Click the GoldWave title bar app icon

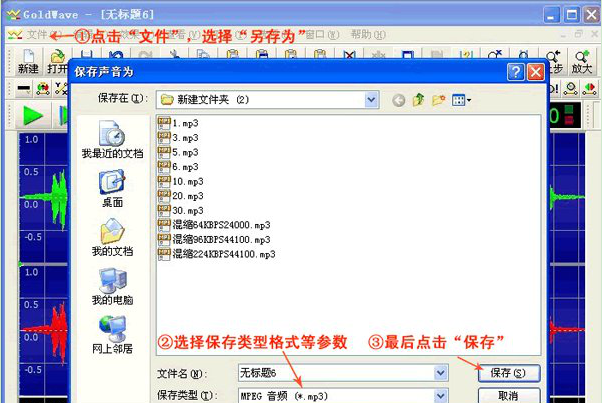[13, 15]
